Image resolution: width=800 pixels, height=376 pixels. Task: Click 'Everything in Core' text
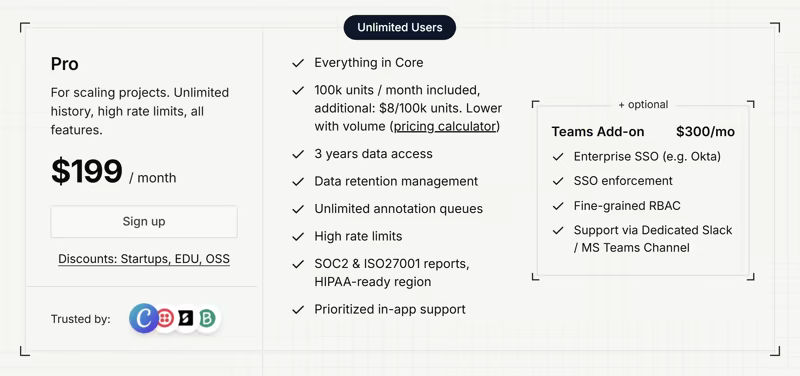[x=369, y=63]
